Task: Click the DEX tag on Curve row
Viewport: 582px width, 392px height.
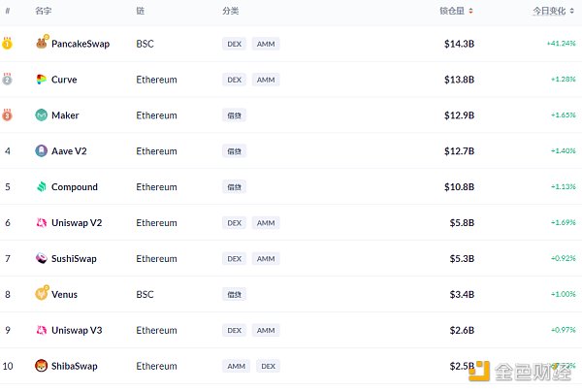Action: click(x=234, y=80)
